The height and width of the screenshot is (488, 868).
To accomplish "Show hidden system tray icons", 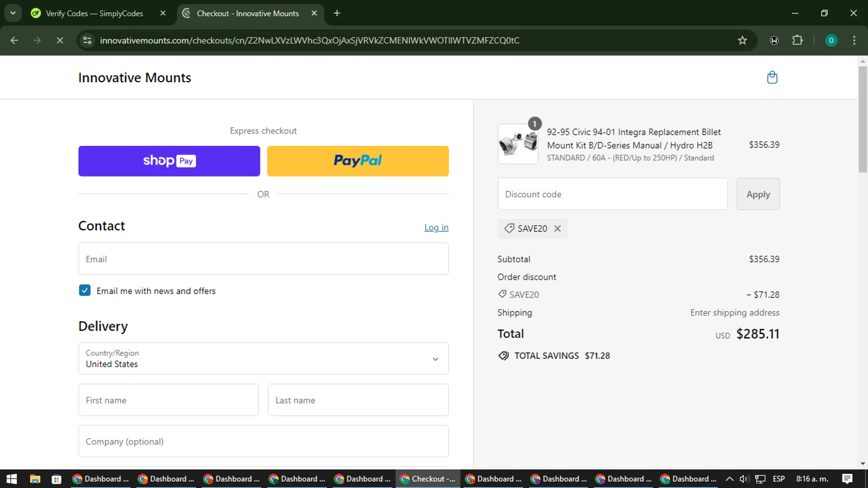I will pyautogui.click(x=729, y=479).
